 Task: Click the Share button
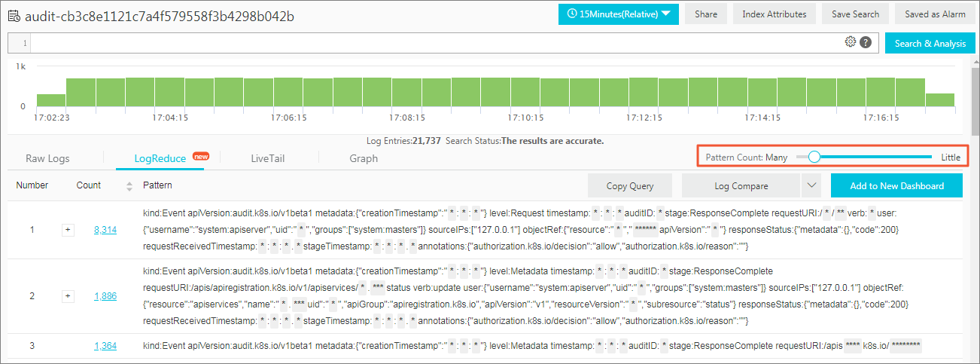click(706, 14)
